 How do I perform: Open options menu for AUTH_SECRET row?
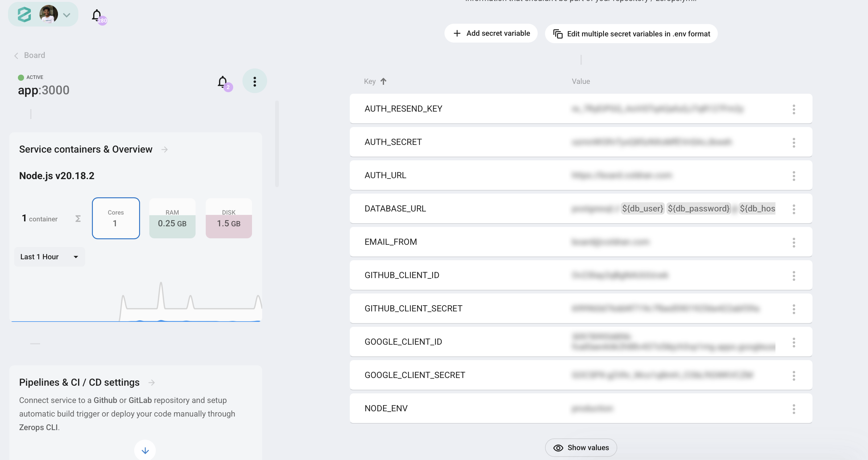pos(794,142)
